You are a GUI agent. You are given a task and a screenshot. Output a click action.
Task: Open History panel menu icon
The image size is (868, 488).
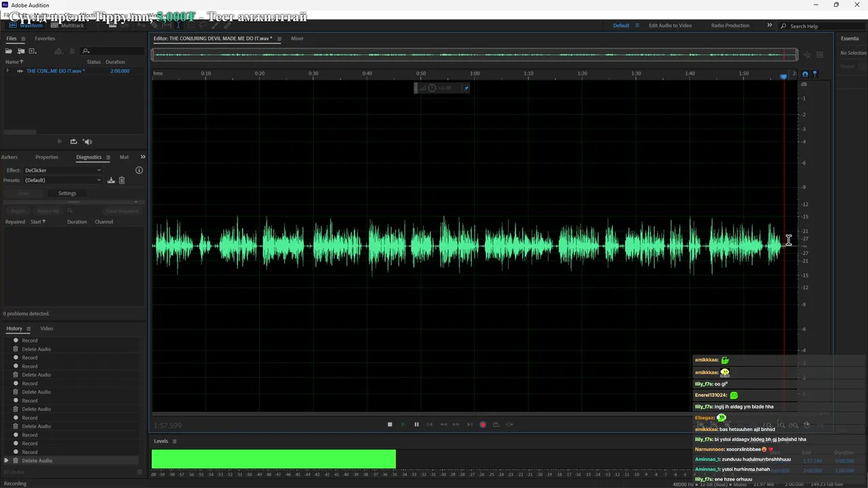(28, 329)
